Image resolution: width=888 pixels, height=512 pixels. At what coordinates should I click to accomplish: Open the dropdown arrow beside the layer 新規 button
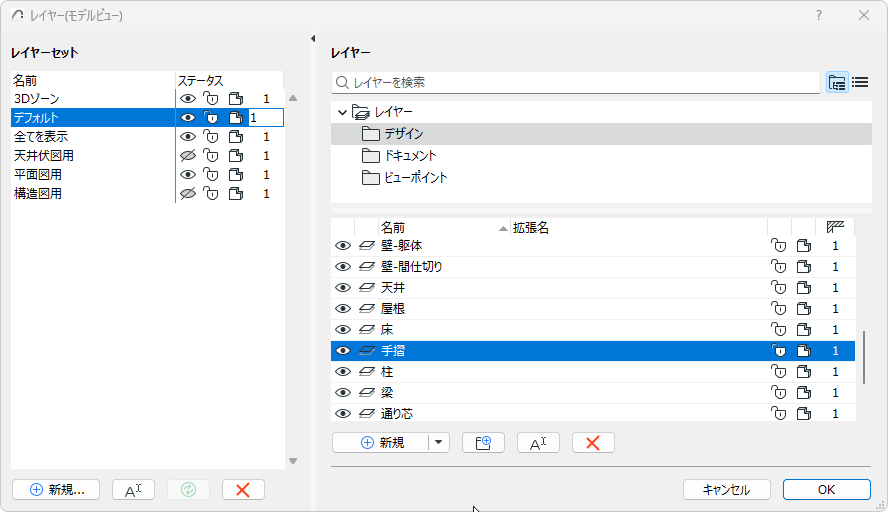click(439, 442)
